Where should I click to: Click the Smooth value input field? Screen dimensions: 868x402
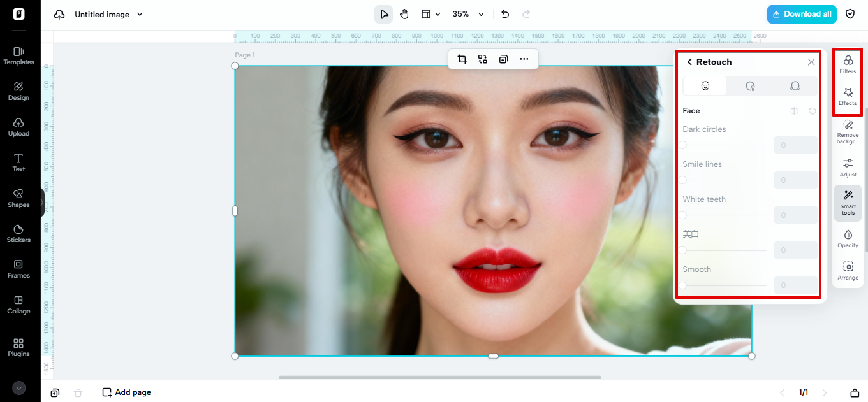click(x=795, y=285)
